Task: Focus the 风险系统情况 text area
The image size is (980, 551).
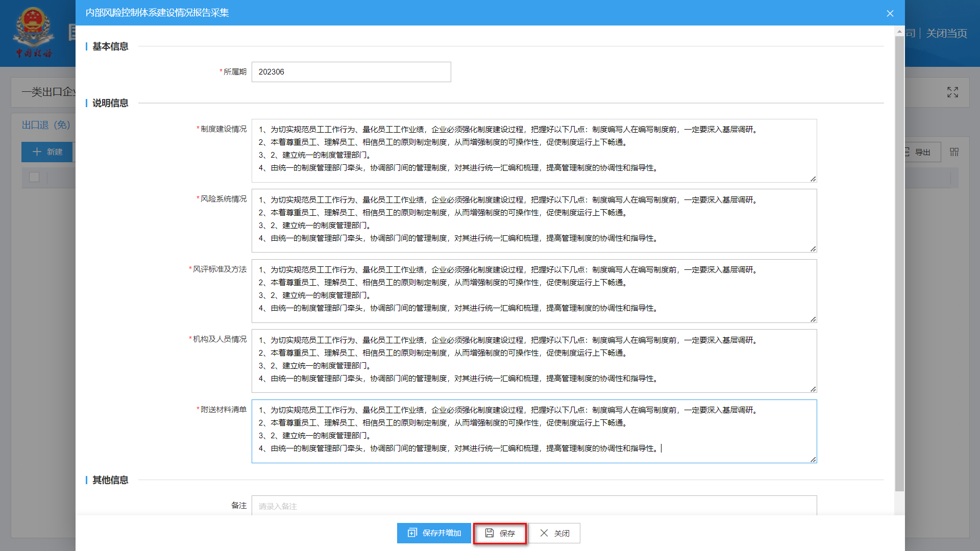Action: [534, 220]
